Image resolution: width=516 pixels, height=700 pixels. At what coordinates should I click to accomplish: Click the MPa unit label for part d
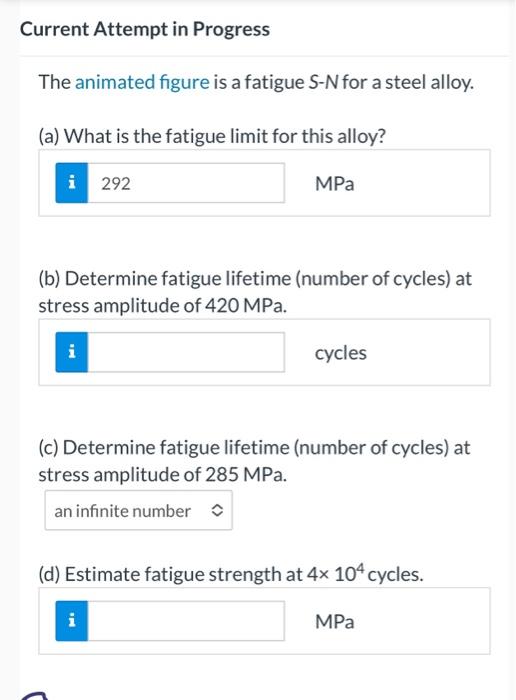[335, 622]
